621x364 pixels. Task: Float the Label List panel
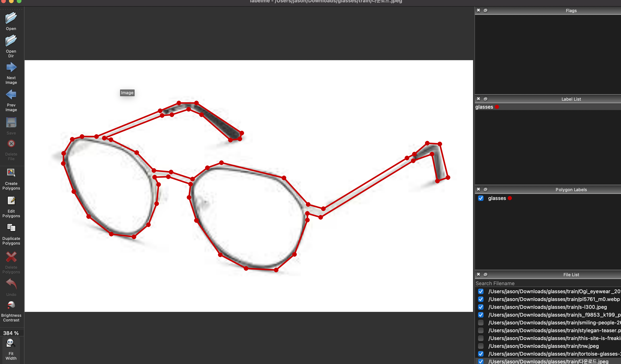485,99
